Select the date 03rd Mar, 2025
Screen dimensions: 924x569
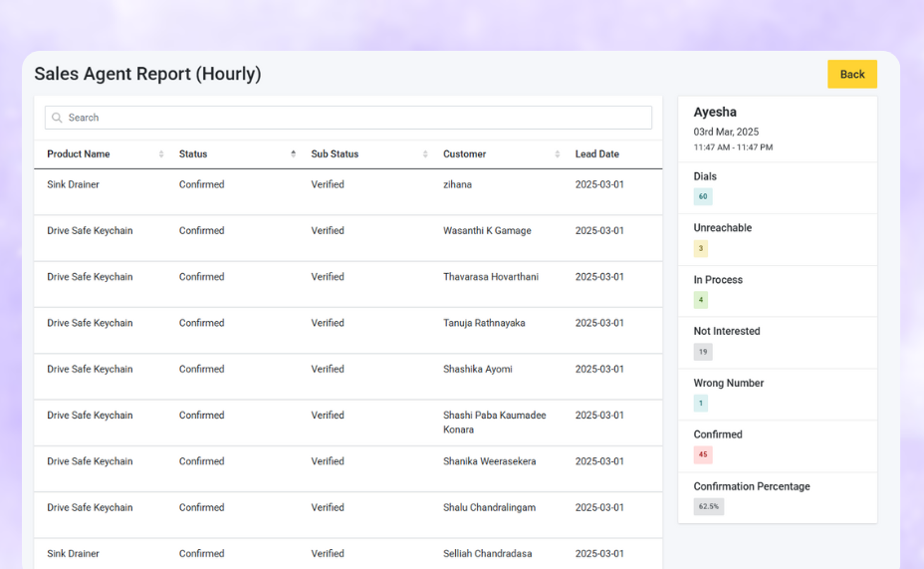coord(726,133)
